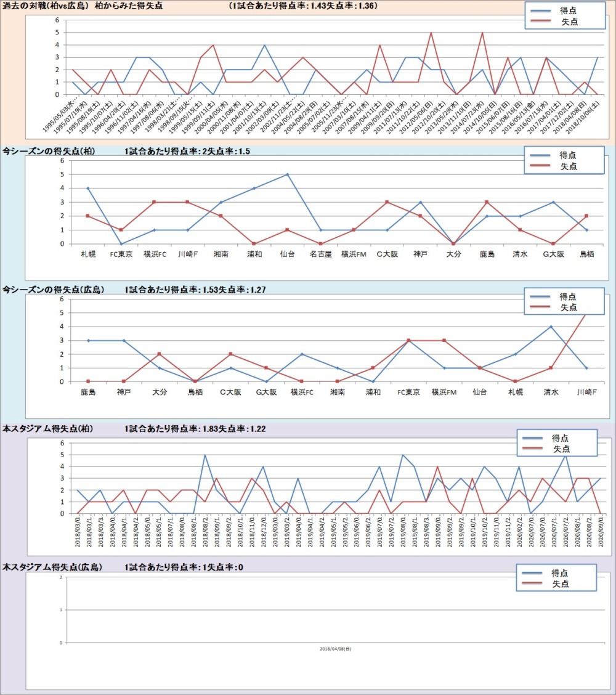Screen dimensions: 616x695
Task: Click the 札幌 axis label in the Kashiwa season chart
Action: coord(88,253)
